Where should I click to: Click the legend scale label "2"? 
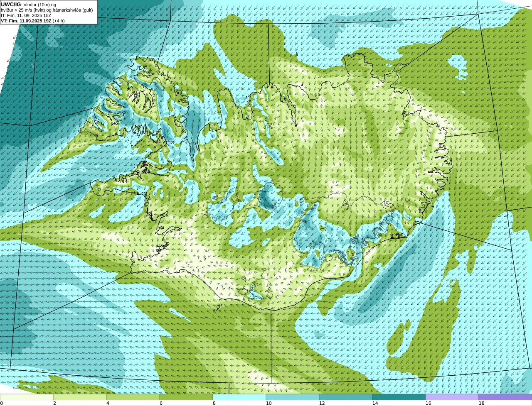coord(54,403)
